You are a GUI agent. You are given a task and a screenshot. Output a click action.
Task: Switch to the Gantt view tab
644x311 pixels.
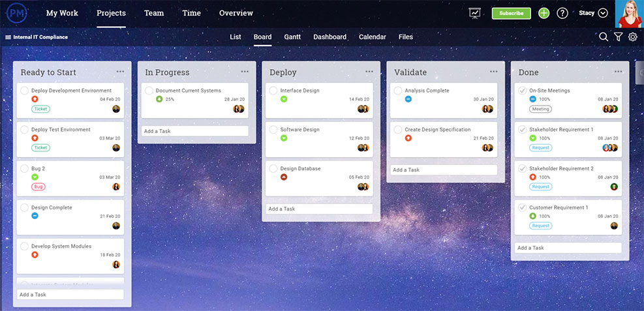[x=292, y=37]
